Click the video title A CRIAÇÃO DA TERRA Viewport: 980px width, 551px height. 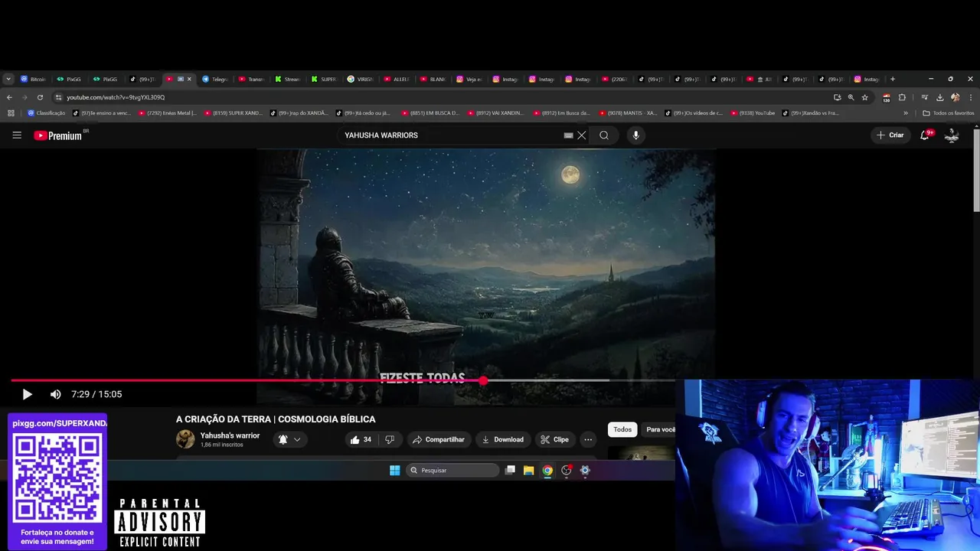point(276,419)
